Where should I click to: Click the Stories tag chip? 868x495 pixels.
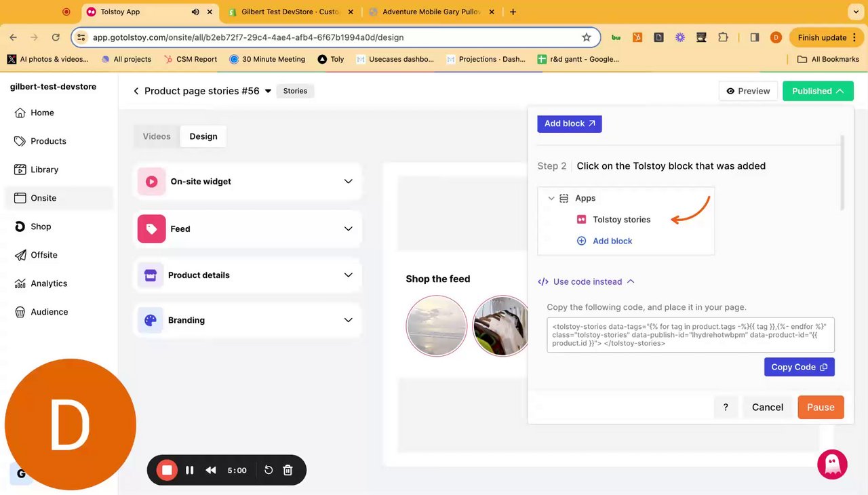click(295, 91)
